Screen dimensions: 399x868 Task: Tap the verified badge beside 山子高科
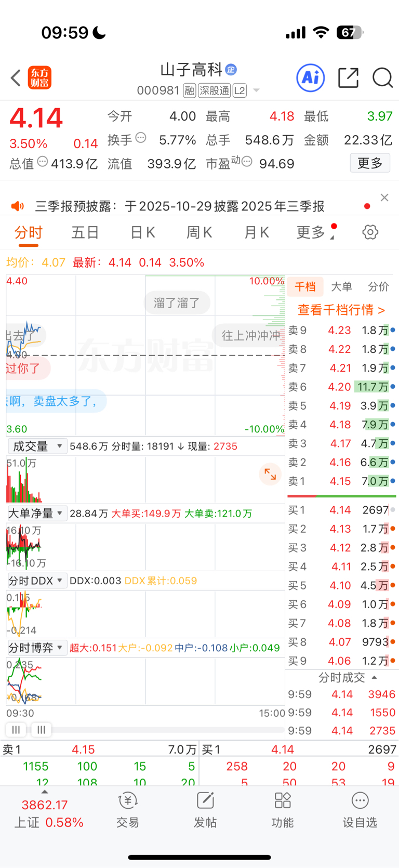231,70
